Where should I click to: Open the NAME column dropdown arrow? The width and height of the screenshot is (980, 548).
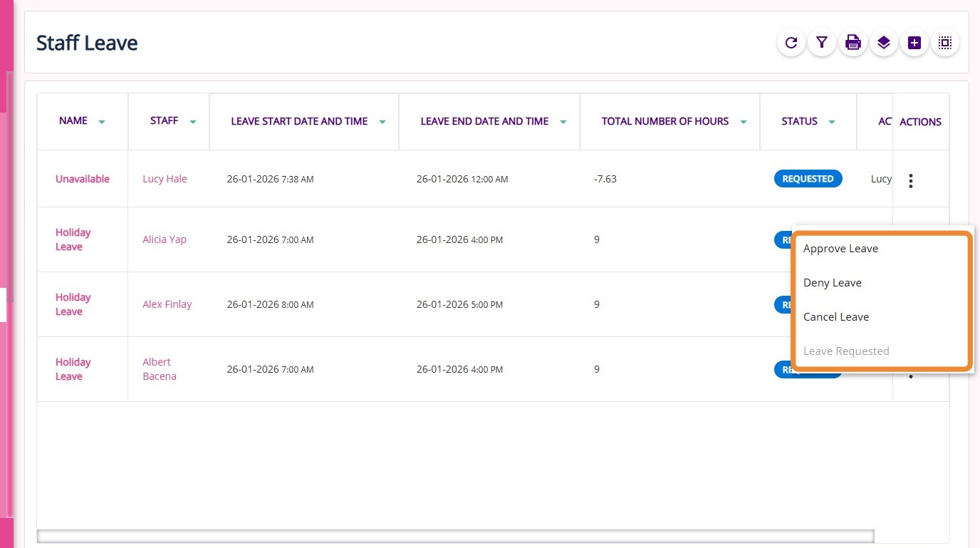(102, 123)
